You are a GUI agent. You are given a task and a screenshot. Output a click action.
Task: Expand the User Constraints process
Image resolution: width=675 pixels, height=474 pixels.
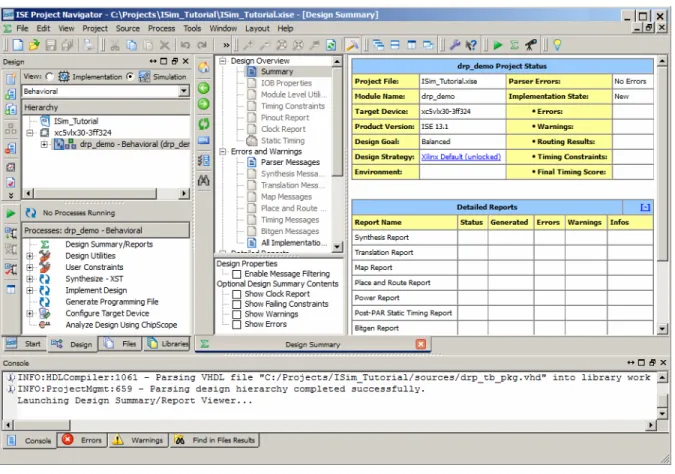click(30, 268)
